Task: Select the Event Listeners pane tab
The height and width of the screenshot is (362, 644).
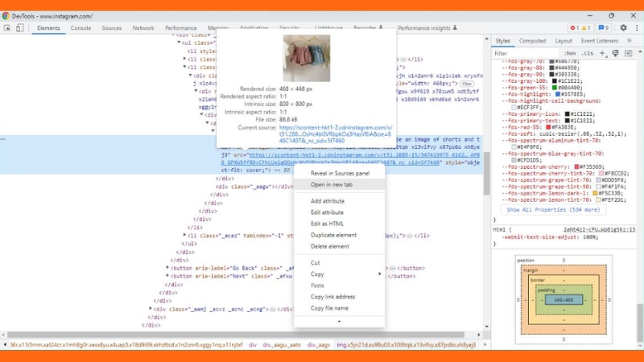Action: pyautogui.click(x=599, y=41)
